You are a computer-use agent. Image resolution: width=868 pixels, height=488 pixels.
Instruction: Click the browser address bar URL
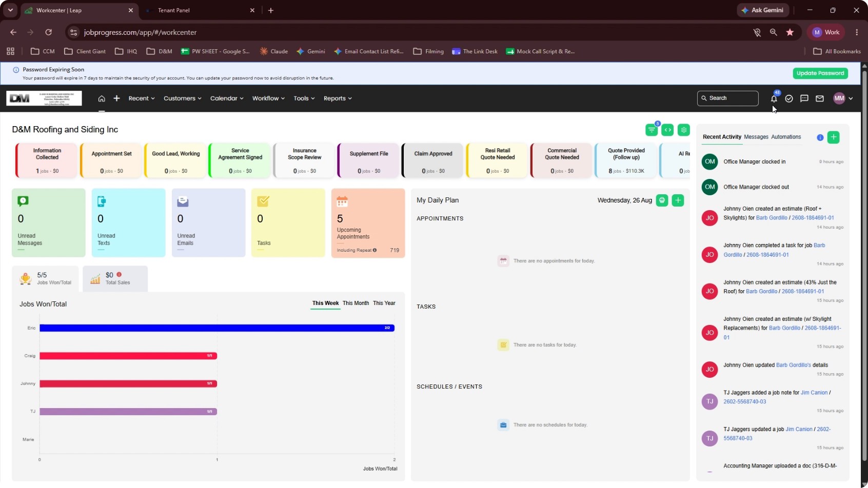point(140,32)
